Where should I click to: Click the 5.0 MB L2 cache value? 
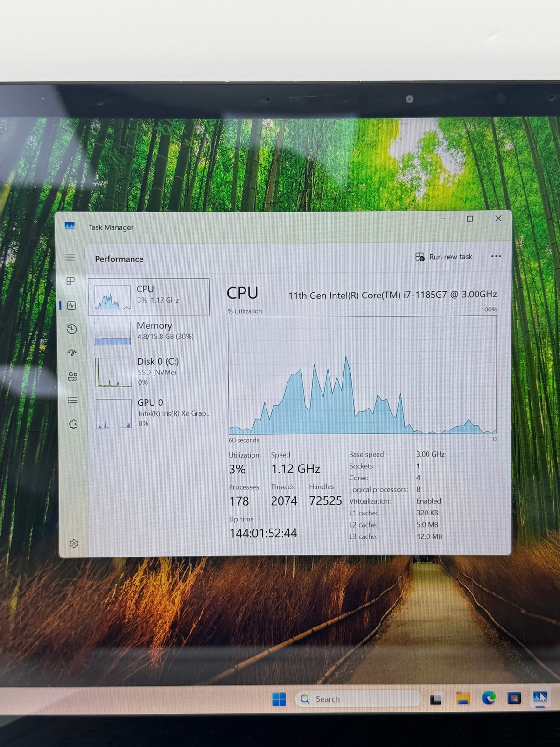[427, 525]
